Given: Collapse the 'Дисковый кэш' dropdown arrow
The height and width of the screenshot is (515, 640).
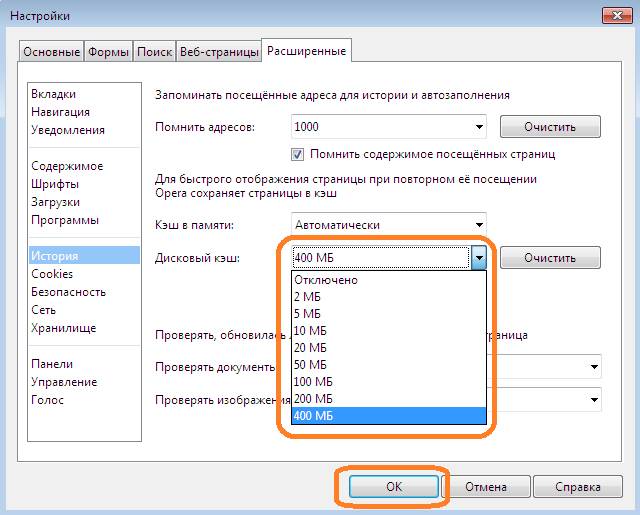Looking at the screenshot, I should [x=479, y=258].
